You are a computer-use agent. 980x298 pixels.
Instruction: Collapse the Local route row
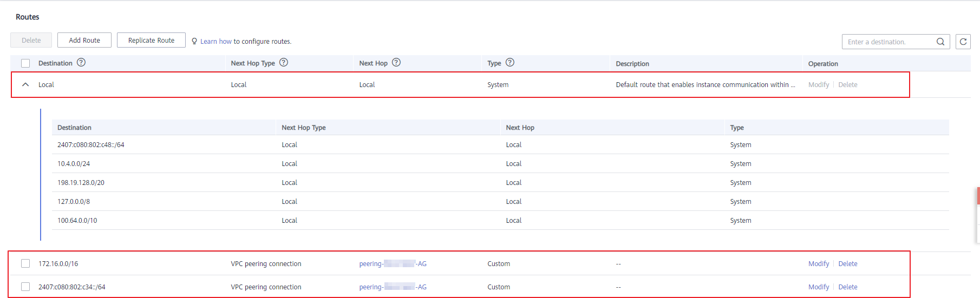[25, 85]
